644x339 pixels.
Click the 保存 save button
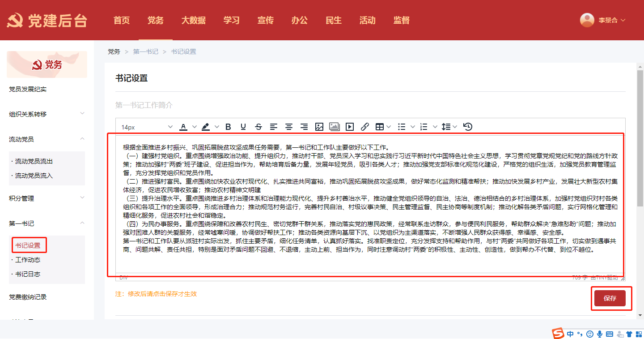coord(610,298)
